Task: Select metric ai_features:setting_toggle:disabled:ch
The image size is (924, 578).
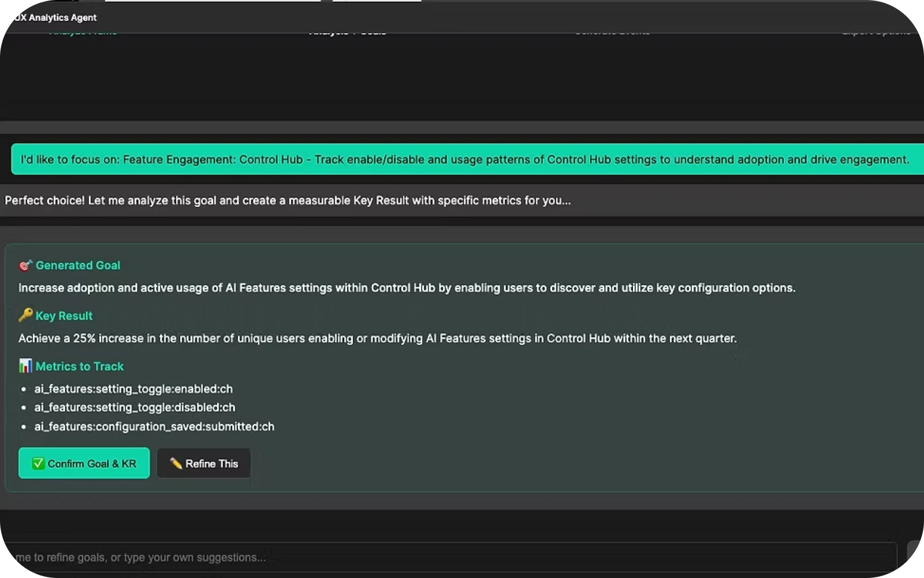Action: [135, 407]
